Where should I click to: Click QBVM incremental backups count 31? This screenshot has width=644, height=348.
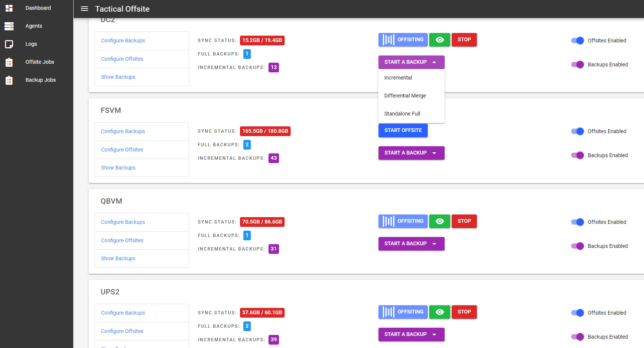pos(274,249)
